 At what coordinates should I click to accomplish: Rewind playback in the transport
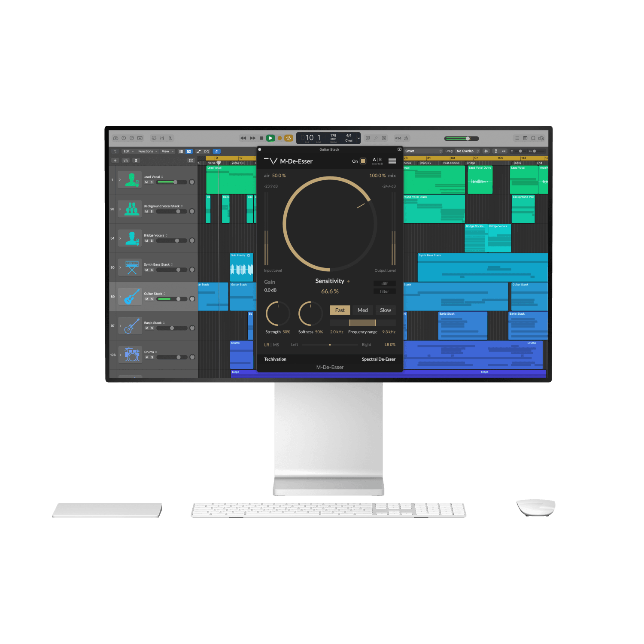[243, 138]
